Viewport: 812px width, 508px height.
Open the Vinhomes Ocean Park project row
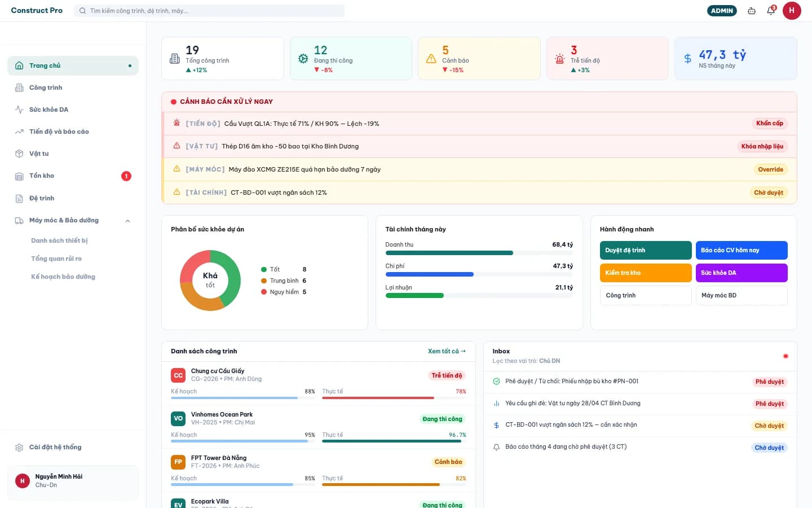pyautogui.click(x=319, y=427)
